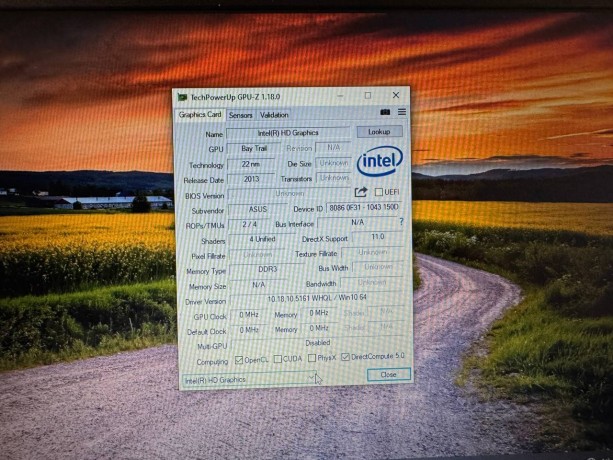The height and width of the screenshot is (460, 613).
Task: Minimize the GPU-Z window
Action: pos(341,95)
